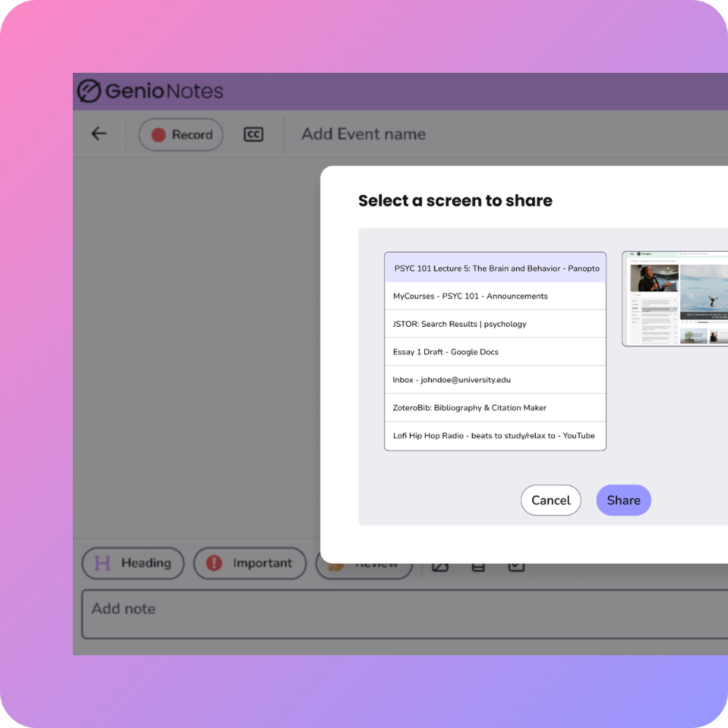Click the Add Event name field

pyautogui.click(x=363, y=134)
